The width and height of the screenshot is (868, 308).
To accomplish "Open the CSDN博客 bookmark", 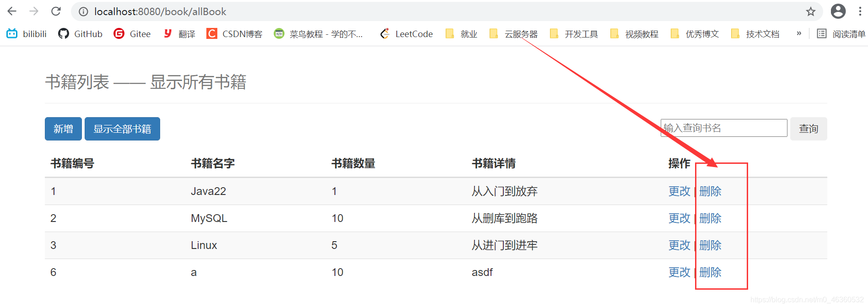I will coord(235,34).
